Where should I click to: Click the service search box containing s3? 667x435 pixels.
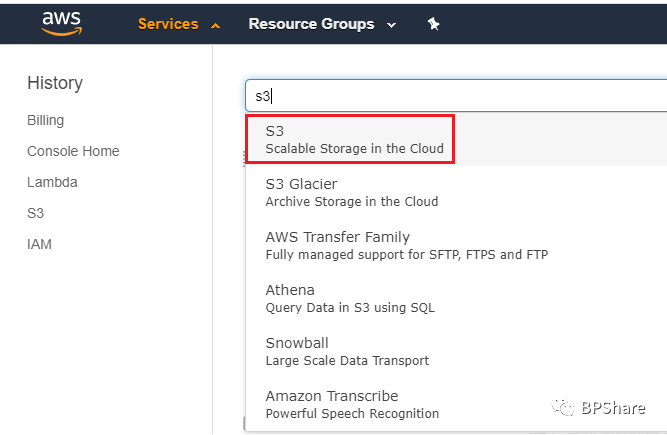tap(455, 96)
